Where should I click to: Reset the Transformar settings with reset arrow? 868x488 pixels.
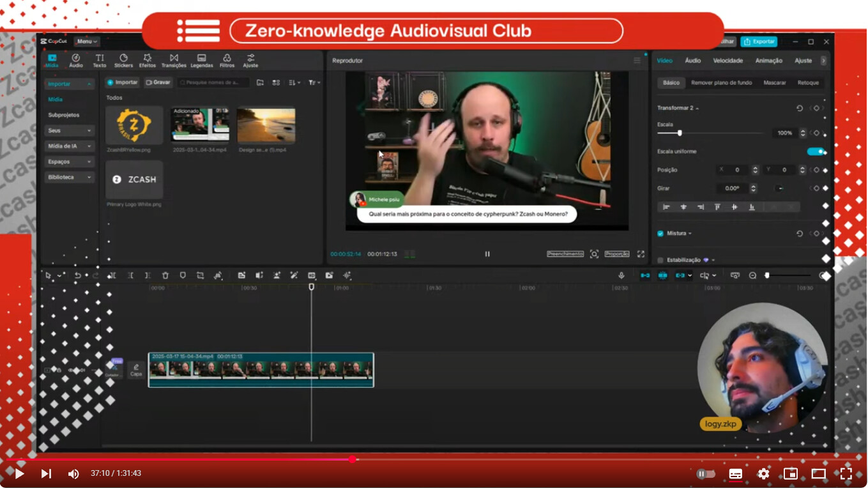tap(800, 108)
